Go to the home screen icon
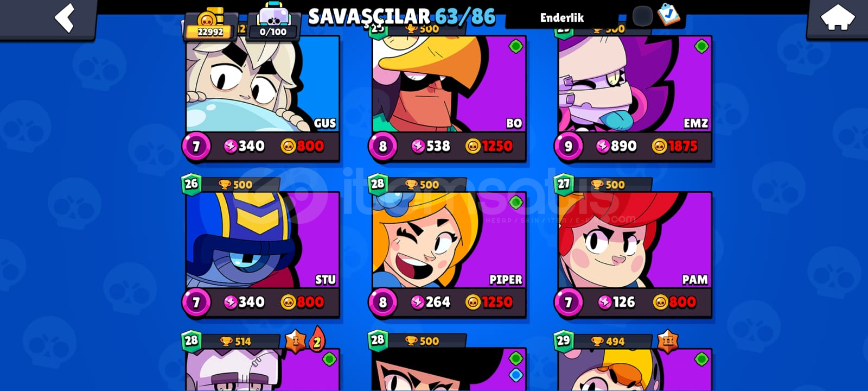The width and height of the screenshot is (868, 391). (837, 17)
